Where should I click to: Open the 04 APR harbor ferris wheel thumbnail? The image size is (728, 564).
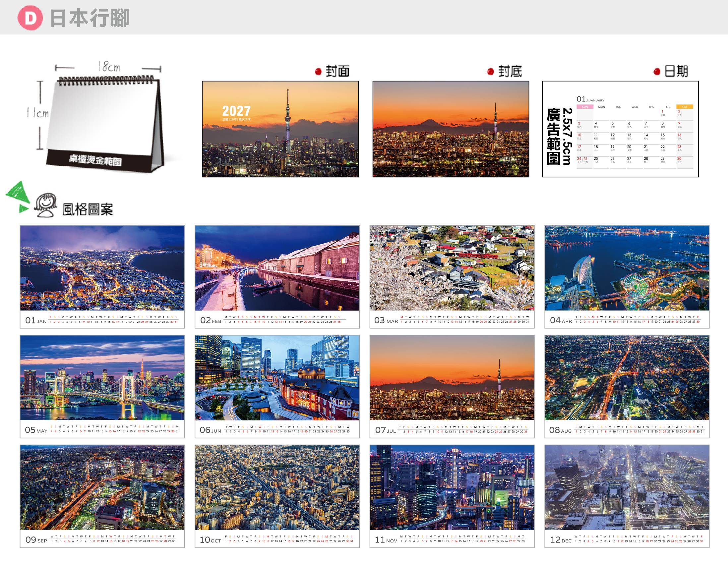coord(627,276)
